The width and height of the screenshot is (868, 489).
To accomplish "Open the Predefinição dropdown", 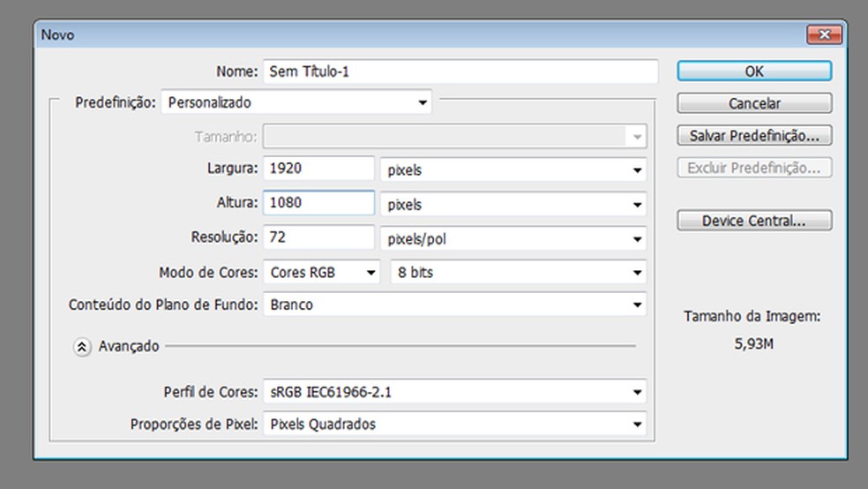I will (296, 102).
